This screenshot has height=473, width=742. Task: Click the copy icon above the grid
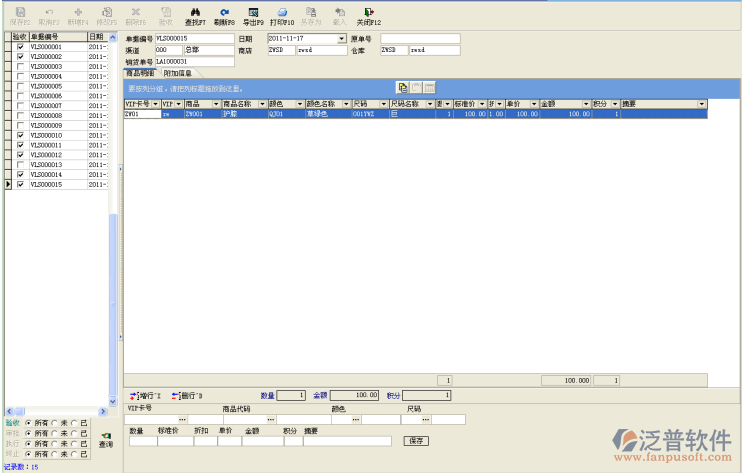point(403,88)
